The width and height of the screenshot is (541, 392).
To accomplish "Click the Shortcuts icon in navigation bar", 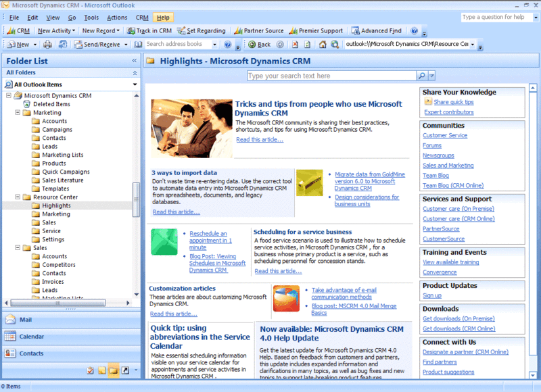I will pyautogui.click(x=125, y=370).
